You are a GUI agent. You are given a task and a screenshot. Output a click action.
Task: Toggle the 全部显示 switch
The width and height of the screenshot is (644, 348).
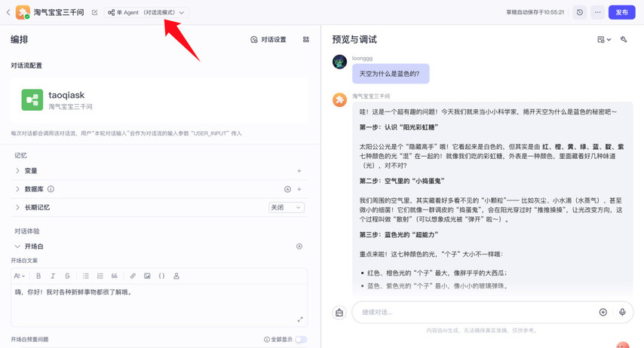(300, 340)
